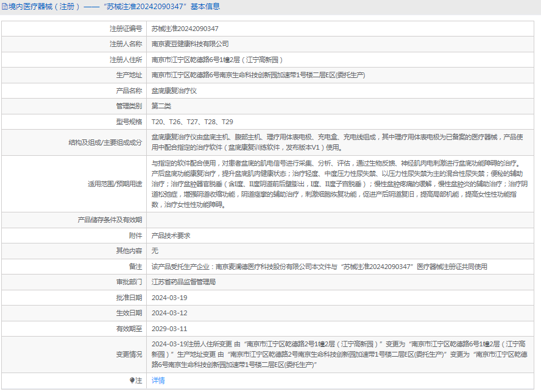This screenshot has height=392, width=541.
Task: Click the 结构及组成/主要组成成分 label
Action: (105, 142)
